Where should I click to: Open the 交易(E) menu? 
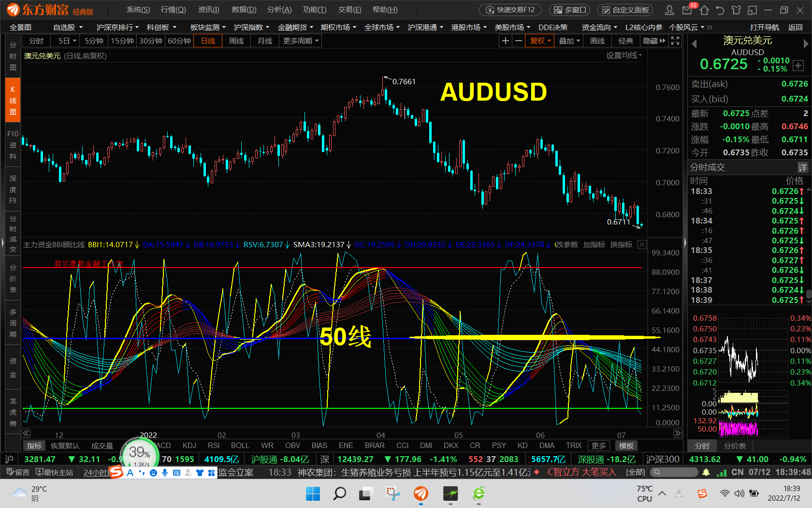(350, 9)
